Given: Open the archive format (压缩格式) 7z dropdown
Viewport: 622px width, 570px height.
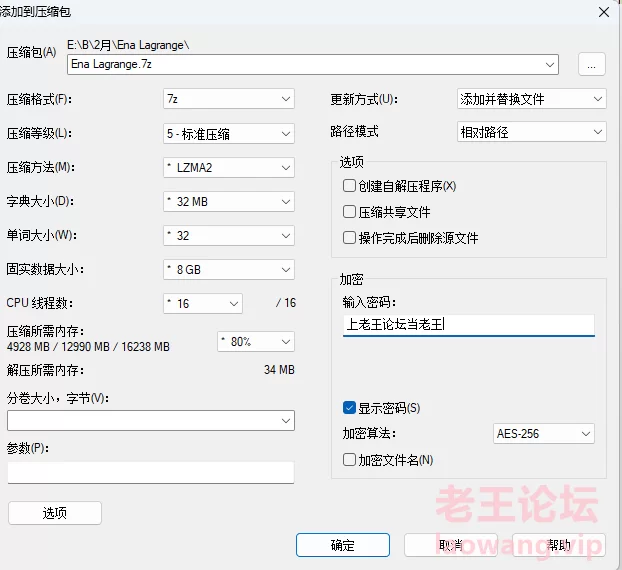Looking at the screenshot, I should [x=229, y=99].
